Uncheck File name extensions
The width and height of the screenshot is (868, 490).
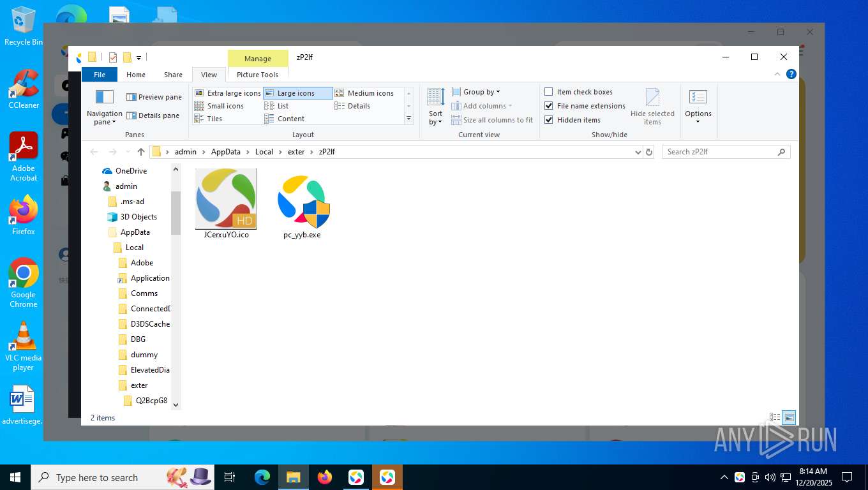point(585,106)
